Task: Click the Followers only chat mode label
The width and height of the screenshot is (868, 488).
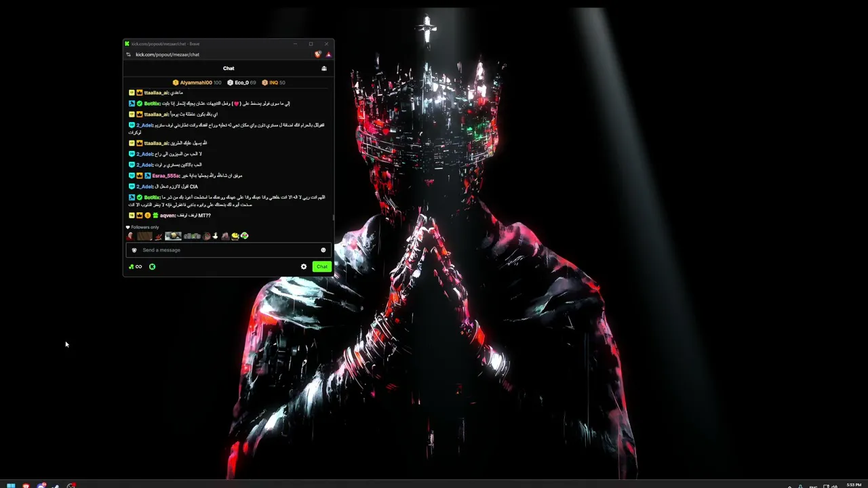Action: point(145,227)
